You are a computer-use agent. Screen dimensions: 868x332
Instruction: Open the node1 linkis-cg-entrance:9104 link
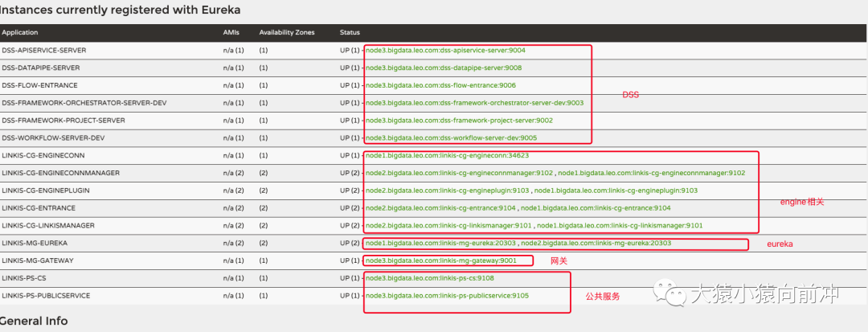596,208
